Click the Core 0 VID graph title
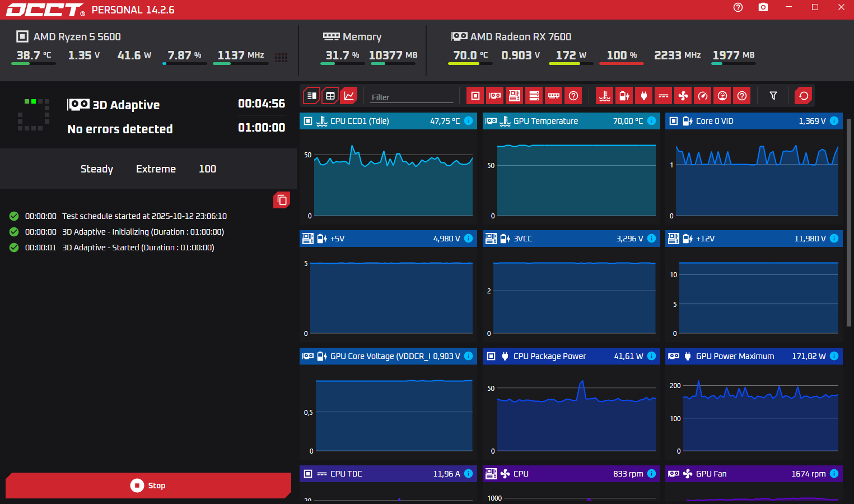 (715, 121)
